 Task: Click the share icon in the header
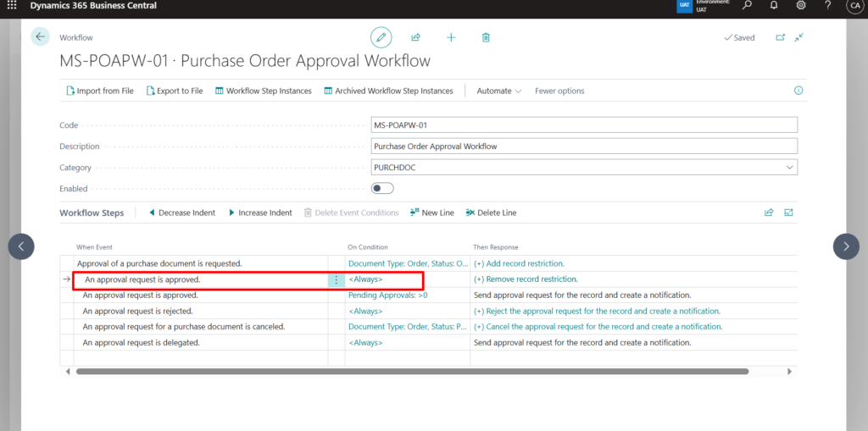pyautogui.click(x=415, y=37)
